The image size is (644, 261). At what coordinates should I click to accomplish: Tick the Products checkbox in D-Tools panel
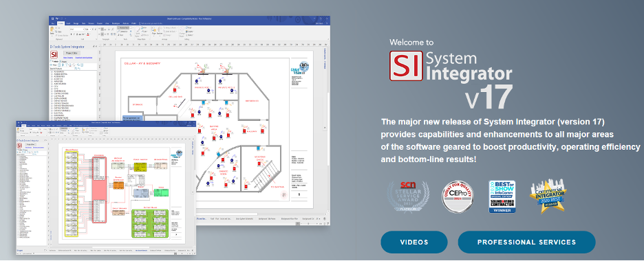coord(50,61)
